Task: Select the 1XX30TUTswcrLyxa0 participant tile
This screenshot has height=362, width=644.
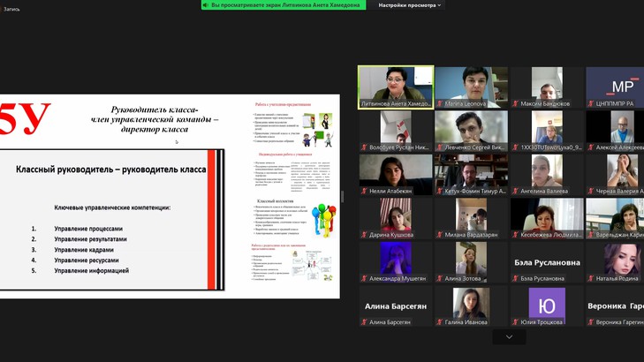Action: tap(547, 131)
